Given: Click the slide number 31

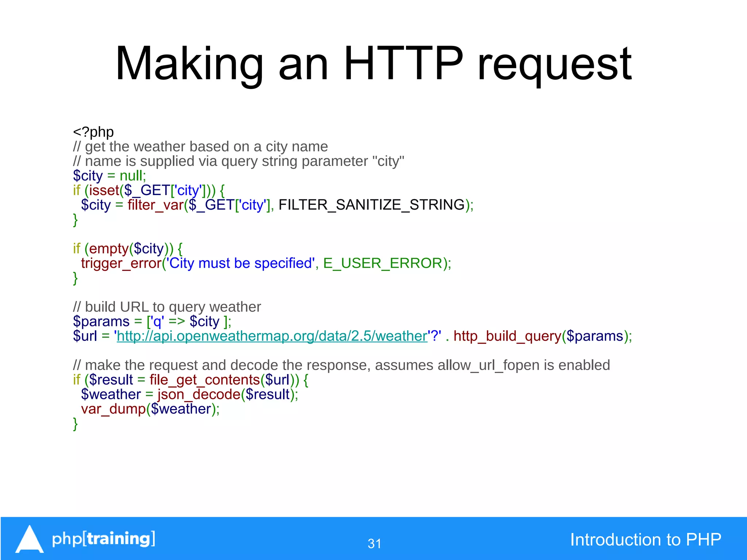Looking at the screenshot, I should (375, 544).
